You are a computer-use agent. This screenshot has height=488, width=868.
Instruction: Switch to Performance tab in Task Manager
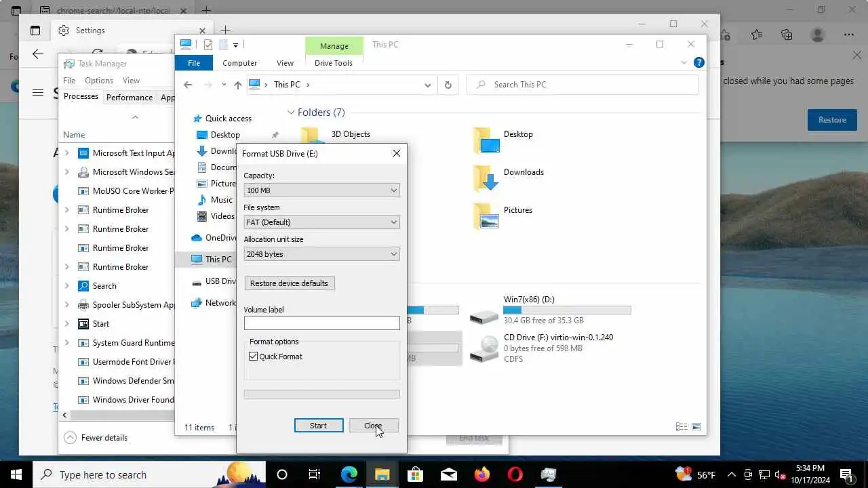pyautogui.click(x=130, y=98)
